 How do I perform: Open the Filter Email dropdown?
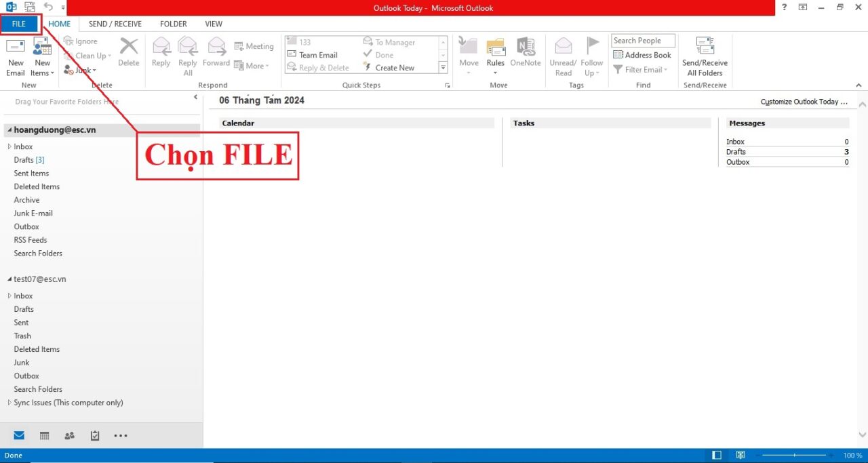[641, 69]
